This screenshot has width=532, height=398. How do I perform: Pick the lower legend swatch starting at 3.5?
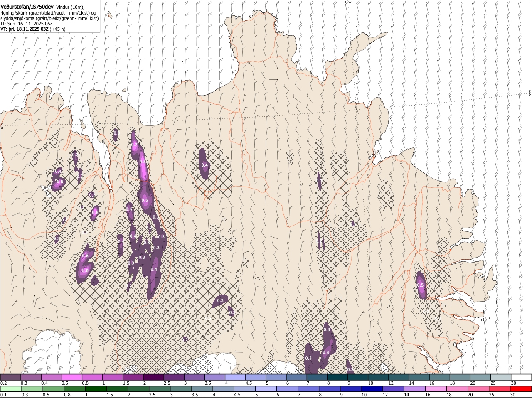point(202,389)
